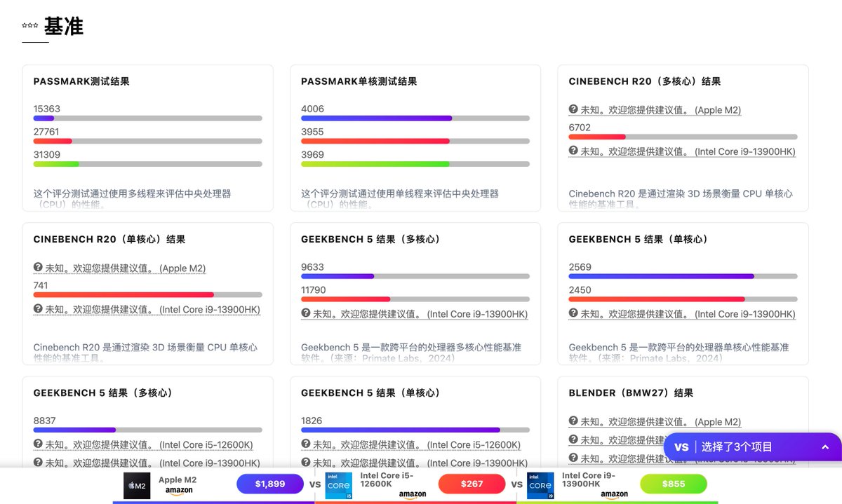
Task: Click the VS icon in the selection widget
Action: point(681,447)
